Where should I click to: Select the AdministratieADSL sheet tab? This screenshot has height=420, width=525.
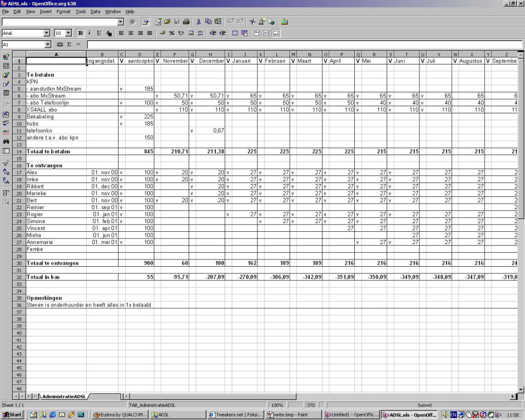click(64, 396)
